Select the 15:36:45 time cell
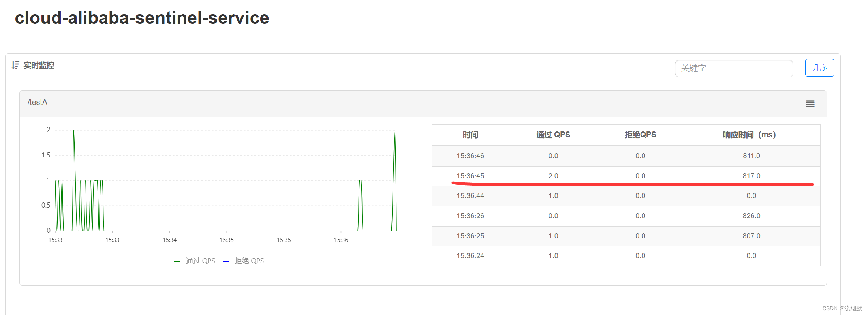This screenshot has width=868, height=315. tap(470, 176)
